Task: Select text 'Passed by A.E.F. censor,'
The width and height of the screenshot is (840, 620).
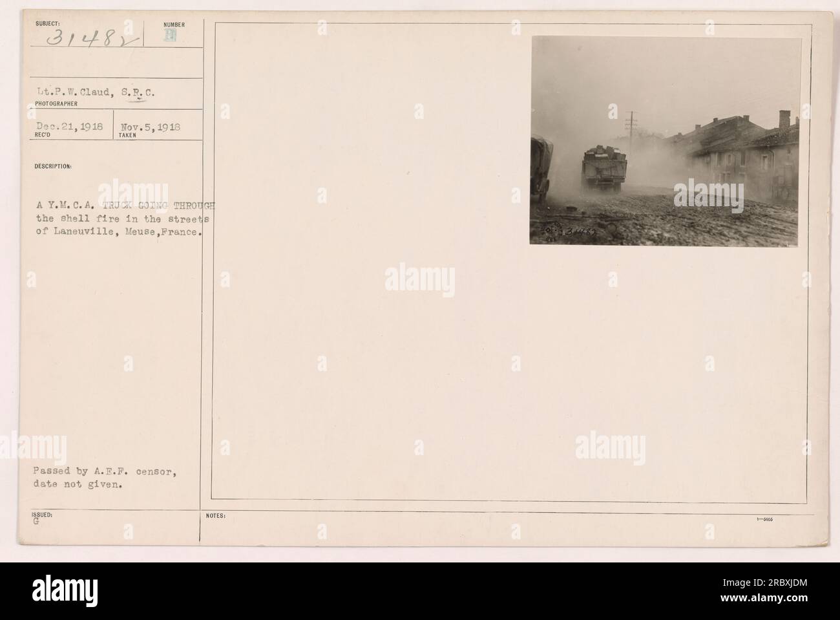Action: click(x=106, y=473)
